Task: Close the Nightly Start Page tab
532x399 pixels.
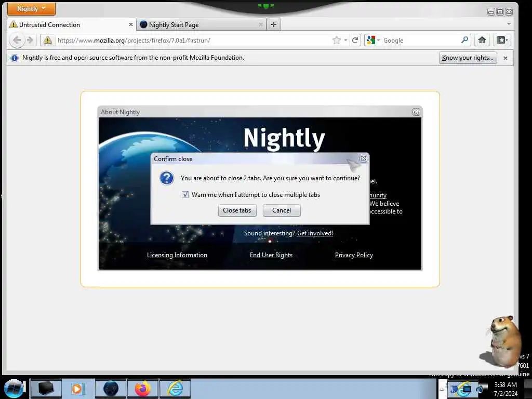Action: (261, 24)
